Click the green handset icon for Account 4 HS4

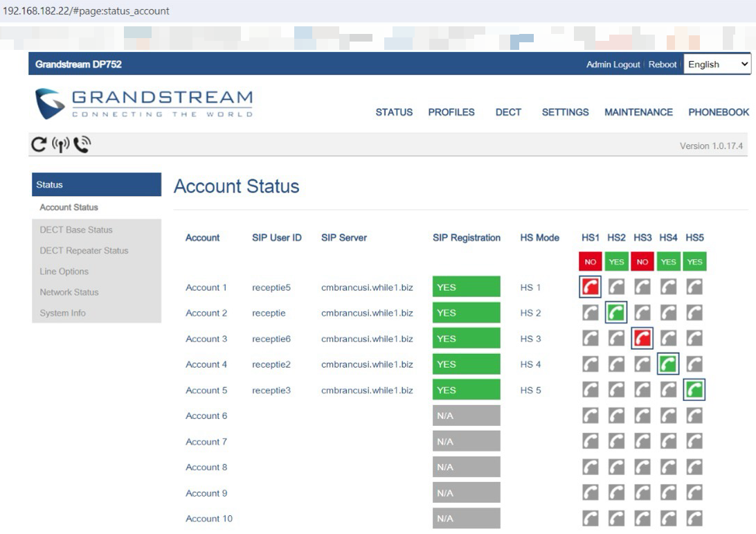pos(668,364)
